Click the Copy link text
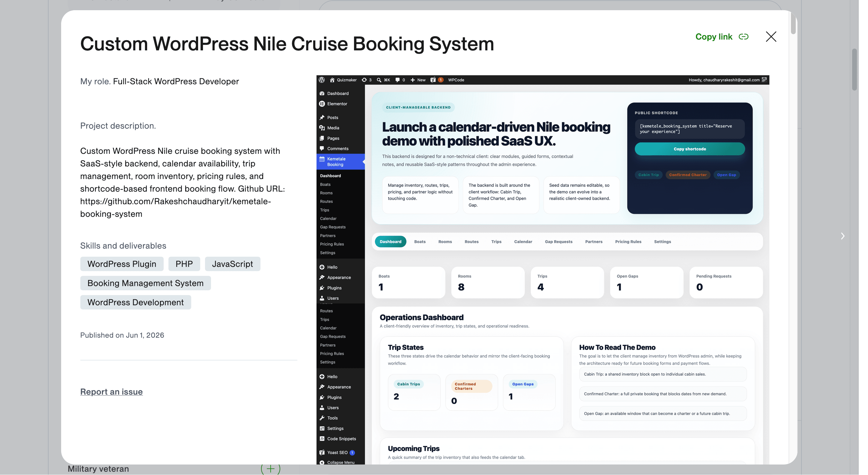The width and height of the screenshot is (868, 475). coord(714,36)
